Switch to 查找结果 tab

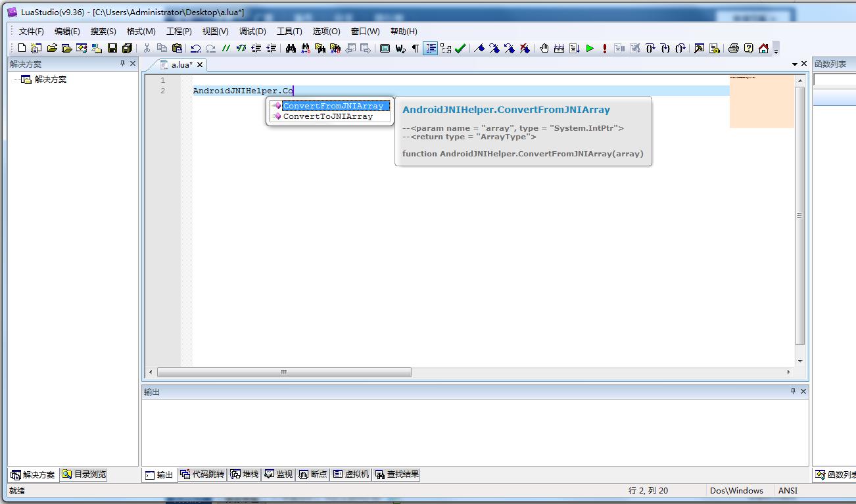(x=396, y=474)
